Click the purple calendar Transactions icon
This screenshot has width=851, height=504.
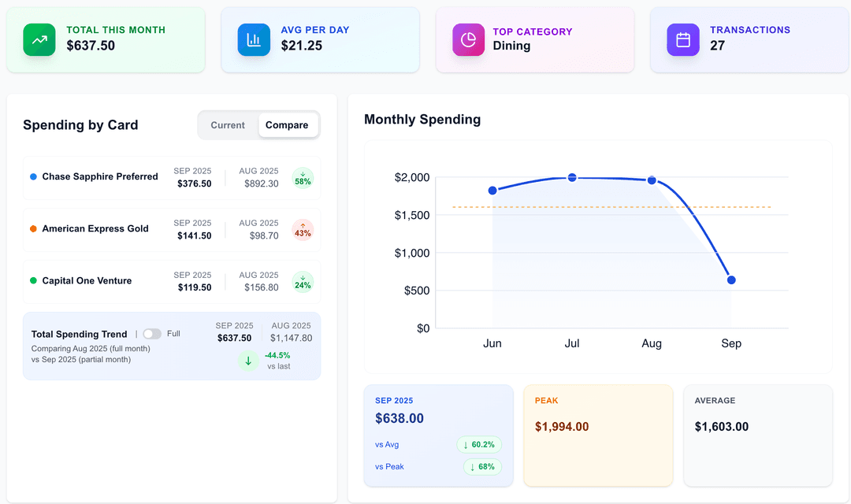(683, 40)
